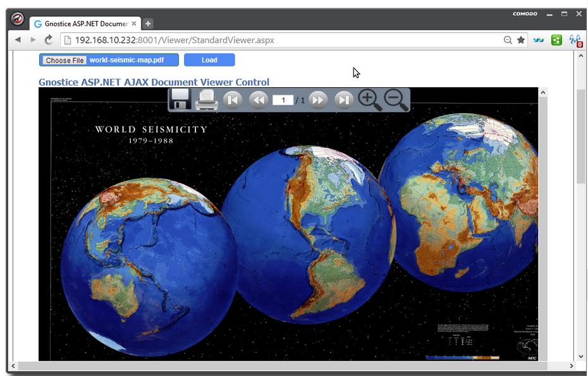Viewport: 588px width, 376px height.
Task: Click the horizontal scrollbar right arrow
Action: (x=572, y=365)
